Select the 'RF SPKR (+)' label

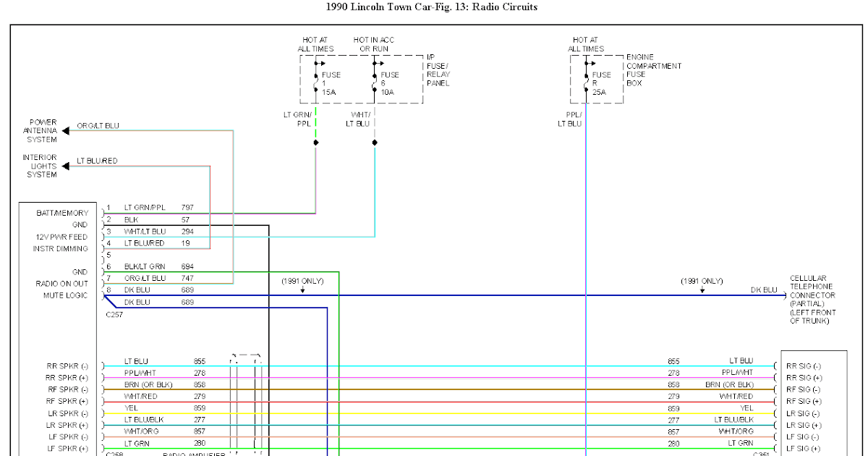click(x=67, y=401)
